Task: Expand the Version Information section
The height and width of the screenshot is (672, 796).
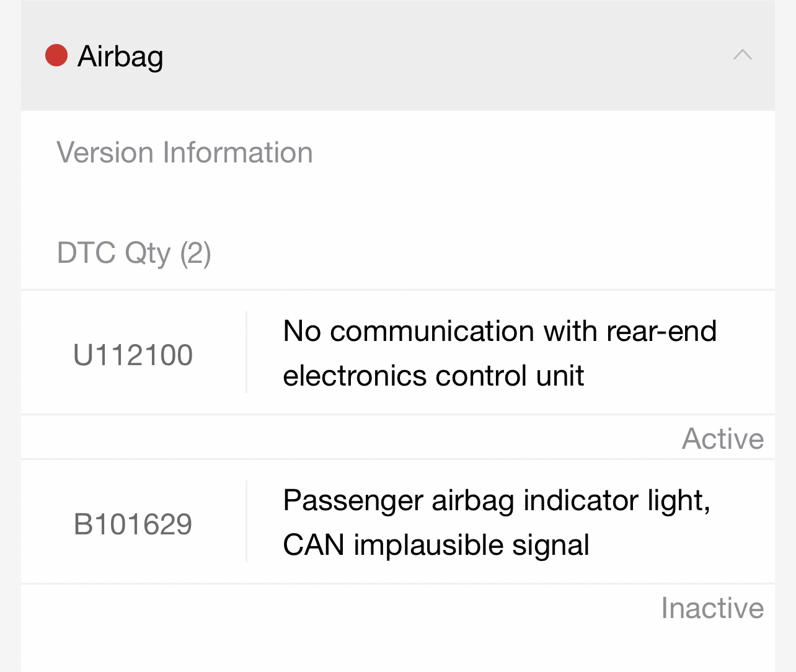Action: tap(184, 153)
